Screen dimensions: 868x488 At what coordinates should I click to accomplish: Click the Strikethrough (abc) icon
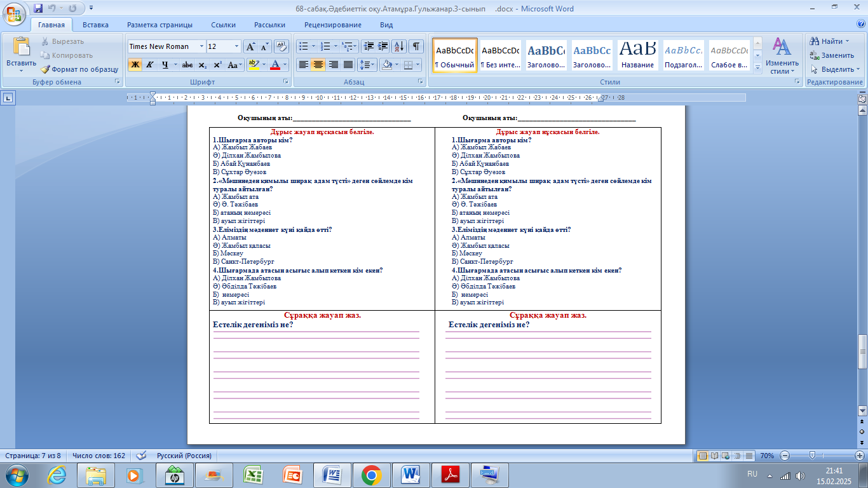tap(187, 65)
